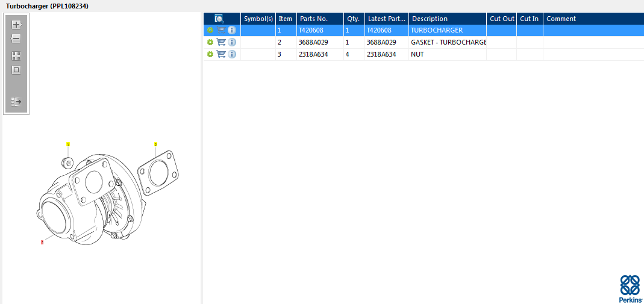Click the list export arrow icon in the diagram toolbar
This screenshot has width=644, height=304.
16,102
